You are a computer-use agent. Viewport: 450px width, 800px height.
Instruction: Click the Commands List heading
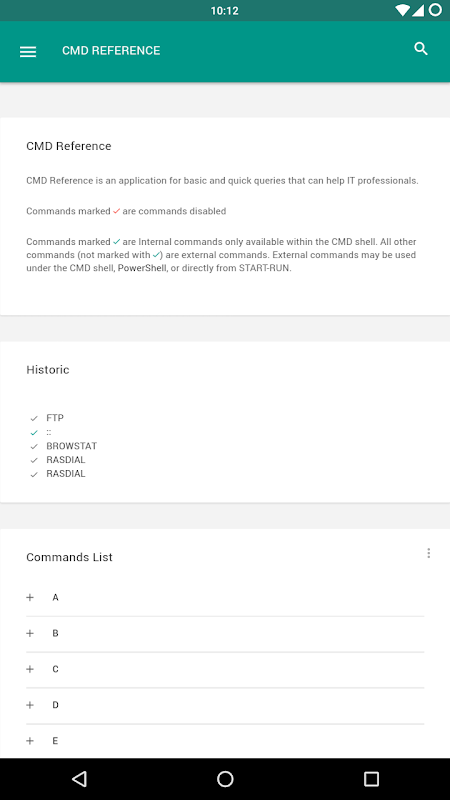tap(69, 557)
